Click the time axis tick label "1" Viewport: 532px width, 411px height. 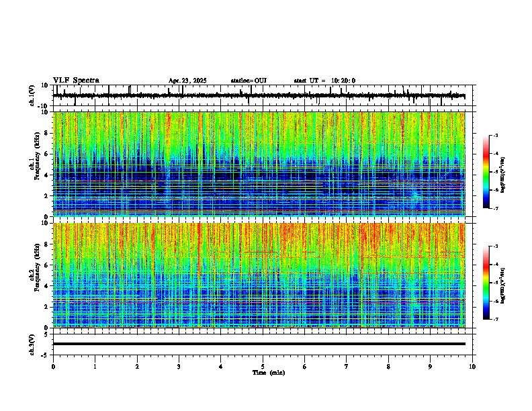point(95,367)
